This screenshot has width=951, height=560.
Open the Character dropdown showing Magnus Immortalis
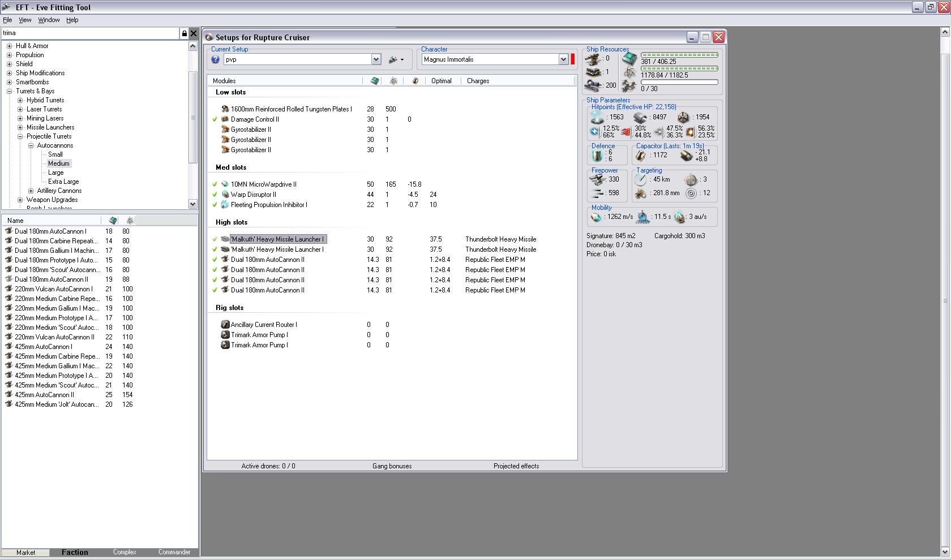[563, 59]
